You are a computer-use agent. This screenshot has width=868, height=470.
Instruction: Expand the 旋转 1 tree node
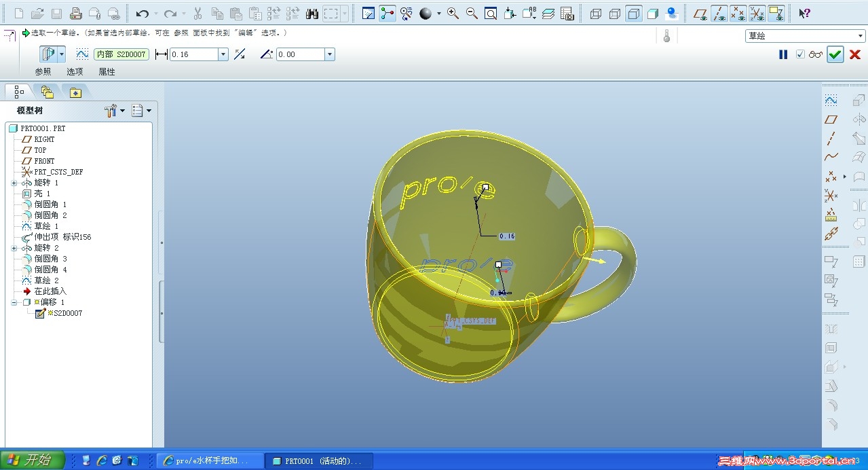coord(14,183)
